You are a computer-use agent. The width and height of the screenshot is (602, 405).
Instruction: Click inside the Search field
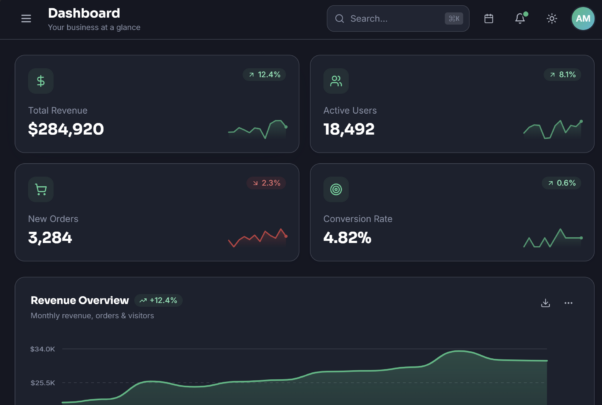(398, 18)
